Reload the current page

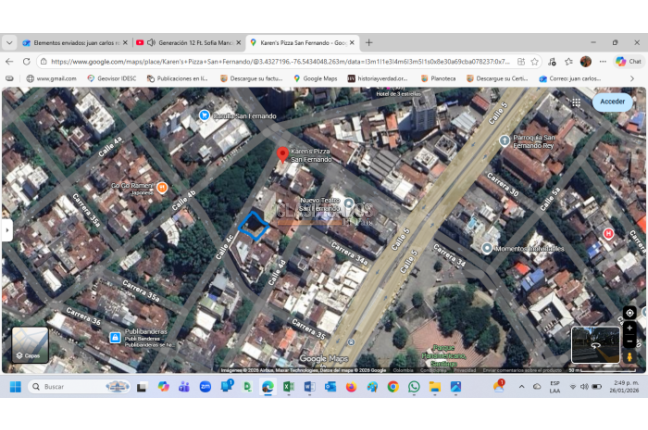(x=26, y=62)
